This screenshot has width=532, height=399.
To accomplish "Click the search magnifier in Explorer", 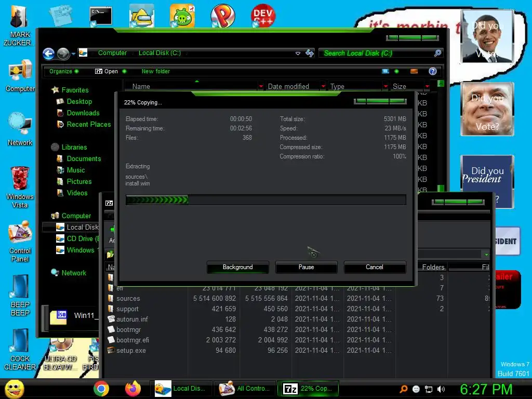I will 437,54.
